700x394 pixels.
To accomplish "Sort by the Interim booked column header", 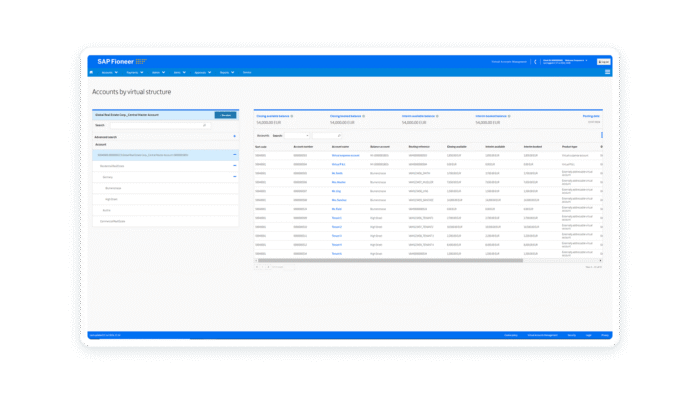I will (x=533, y=147).
